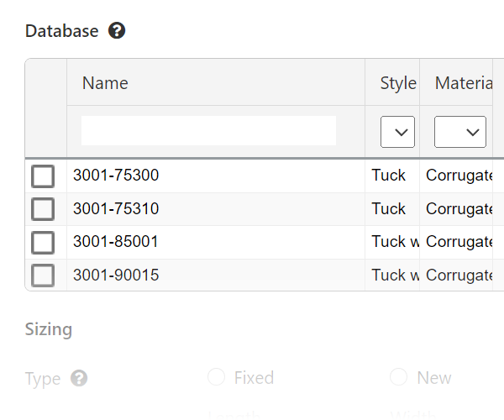Click the 3001-90015 name cell
Viewport: 504px width, 420px height.
116,275
